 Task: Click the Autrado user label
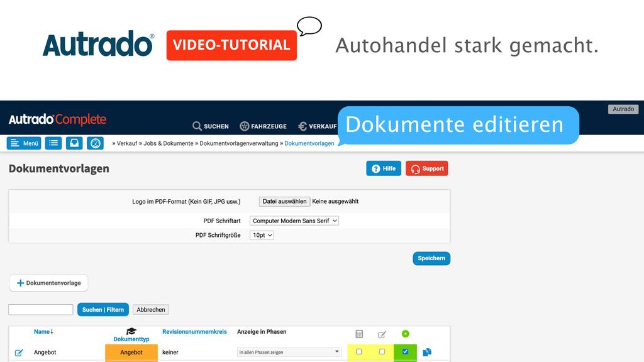[623, 109]
